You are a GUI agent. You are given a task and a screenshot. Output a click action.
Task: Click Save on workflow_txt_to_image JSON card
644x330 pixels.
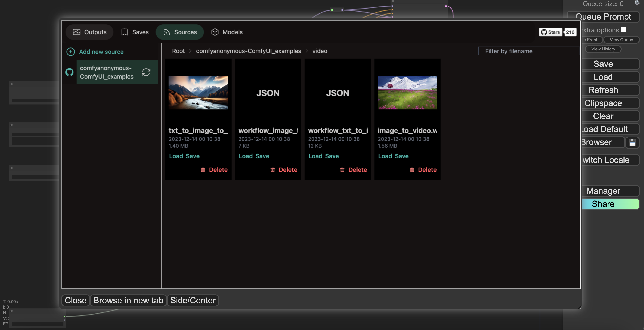pos(332,156)
